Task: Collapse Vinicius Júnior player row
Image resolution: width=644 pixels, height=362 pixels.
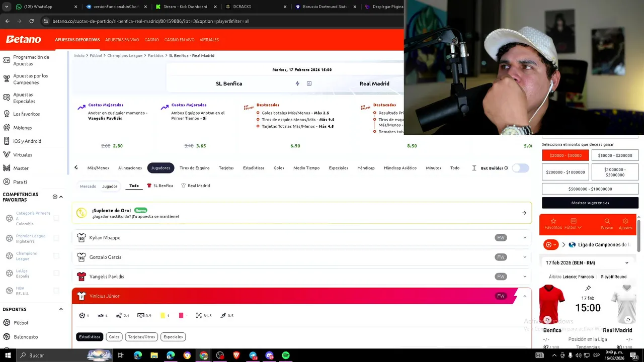Action: 525,296
